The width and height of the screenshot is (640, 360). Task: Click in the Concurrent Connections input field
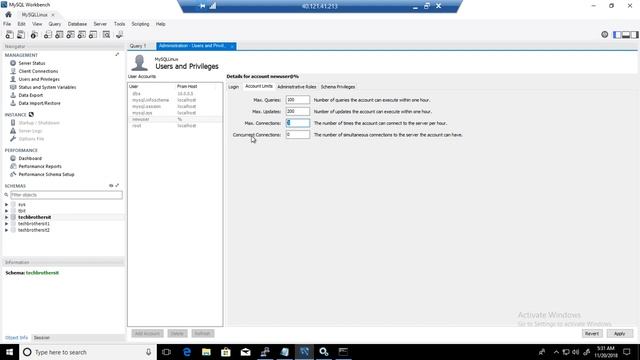[x=298, y=135]
